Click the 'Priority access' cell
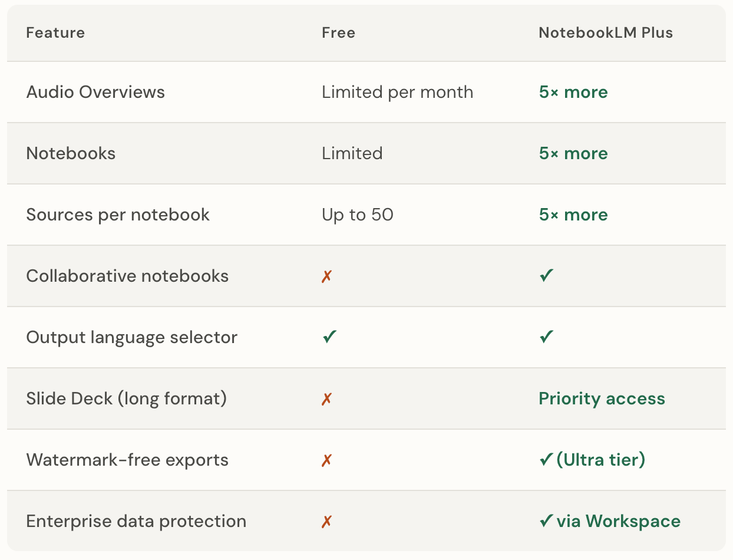Image resolution: width=733 pixels, height=560 pixels. point(602,399)
